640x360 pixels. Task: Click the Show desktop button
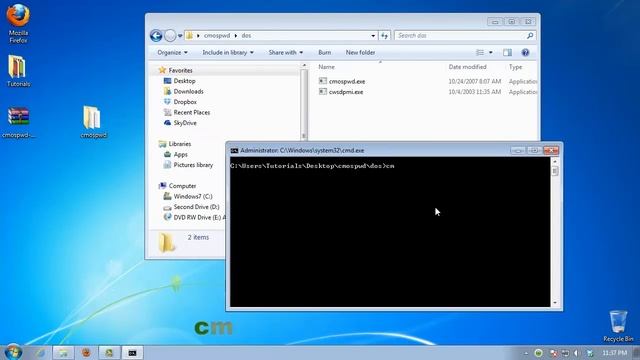[x=636, y=353]
